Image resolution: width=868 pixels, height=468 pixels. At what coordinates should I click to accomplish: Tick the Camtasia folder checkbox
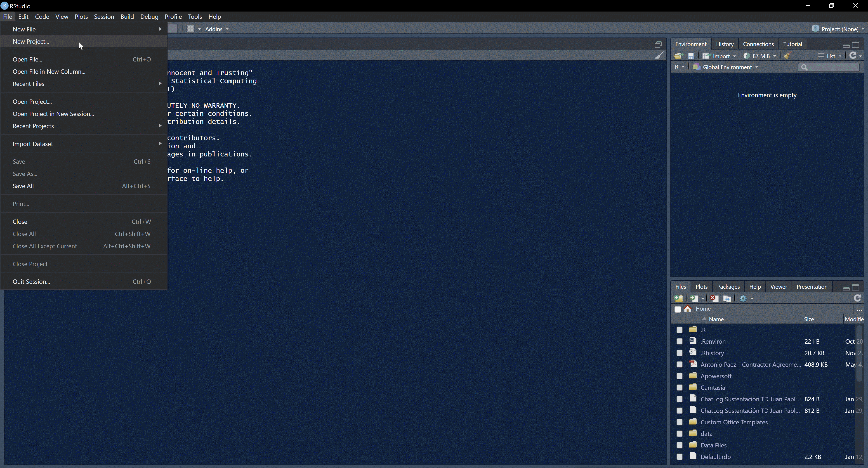click(x=679, y=388)
